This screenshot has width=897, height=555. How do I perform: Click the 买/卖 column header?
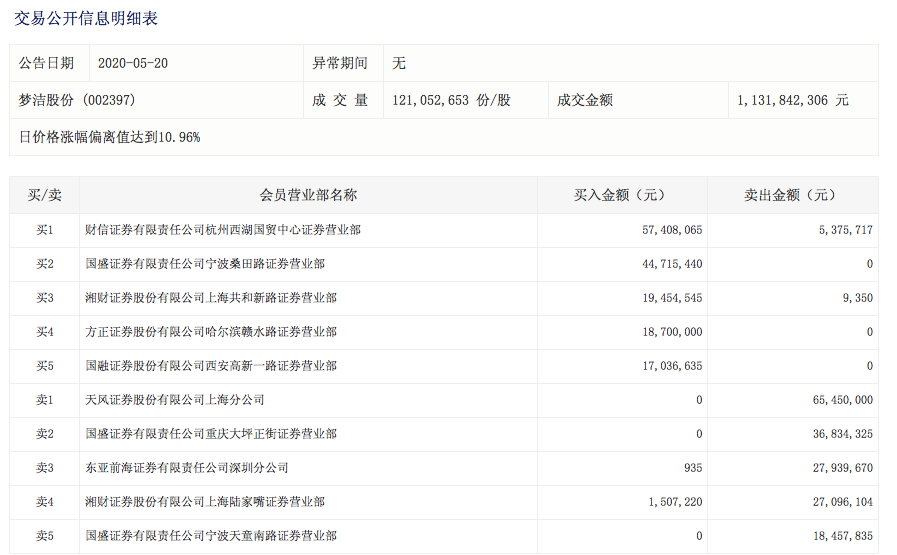[x=45, y=195]
